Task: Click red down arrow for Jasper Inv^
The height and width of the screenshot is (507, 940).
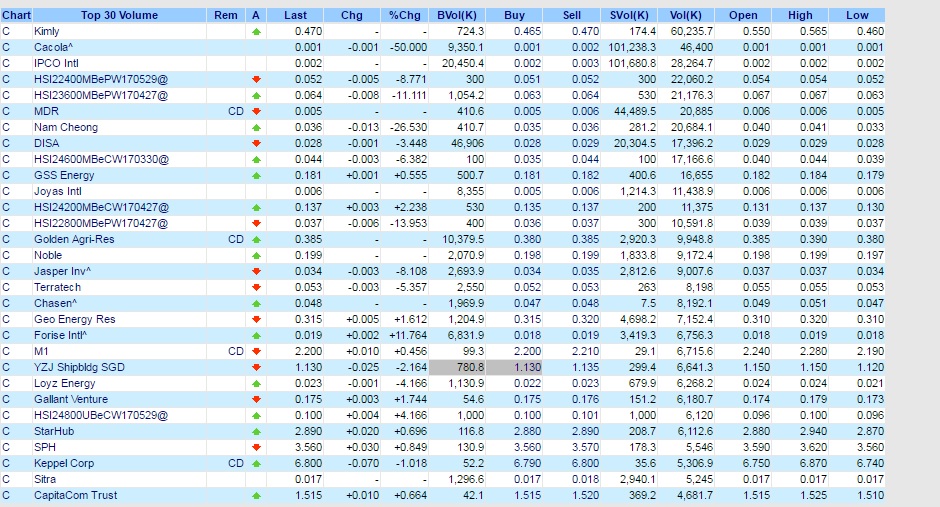Action: 256,271
